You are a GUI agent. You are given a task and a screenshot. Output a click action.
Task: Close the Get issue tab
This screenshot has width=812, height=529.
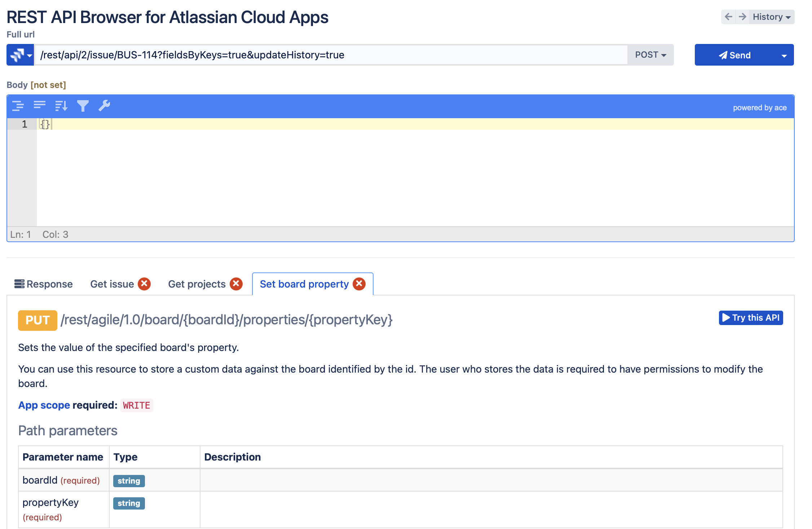coord(144,284)
